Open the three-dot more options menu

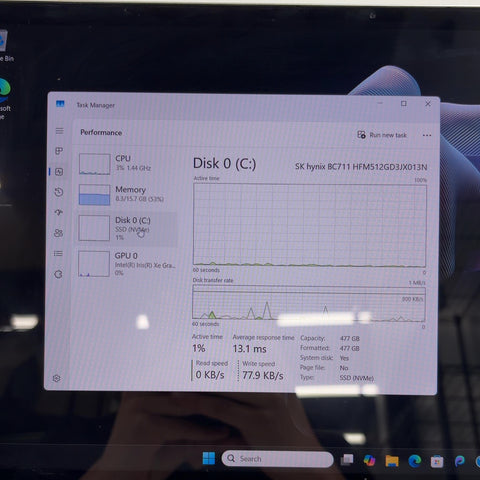pyautogui.click(x=427, y=135)
